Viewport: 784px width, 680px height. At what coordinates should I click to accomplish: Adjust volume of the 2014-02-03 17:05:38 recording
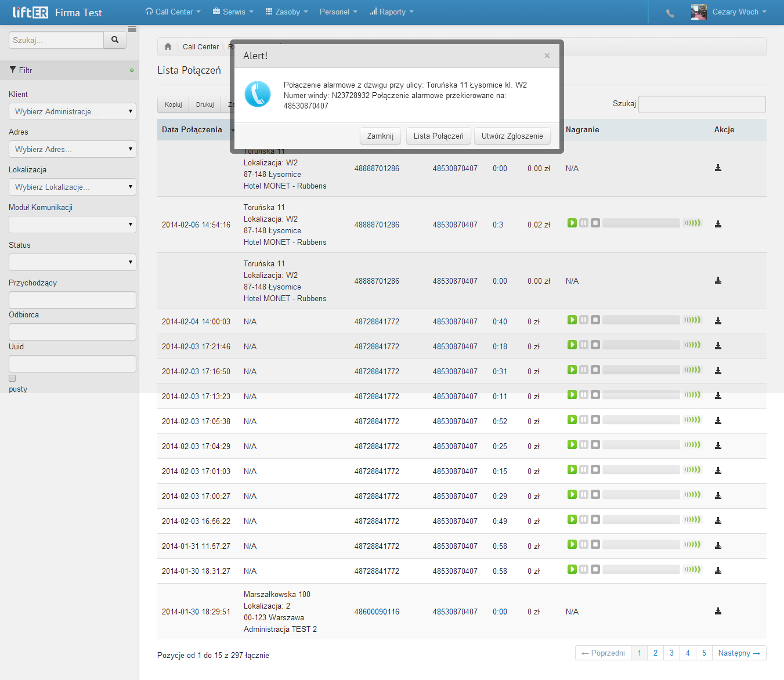point(692,419)
